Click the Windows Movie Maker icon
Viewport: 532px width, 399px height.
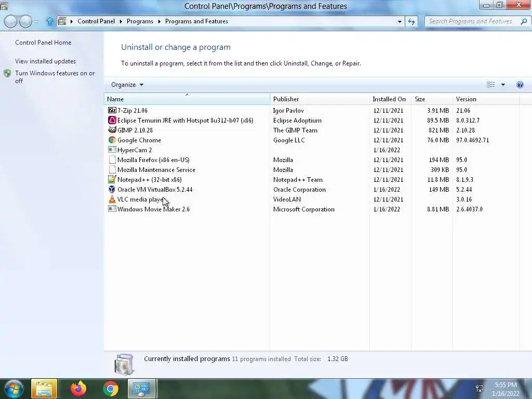pyautogui.click(x=112, y=209)
